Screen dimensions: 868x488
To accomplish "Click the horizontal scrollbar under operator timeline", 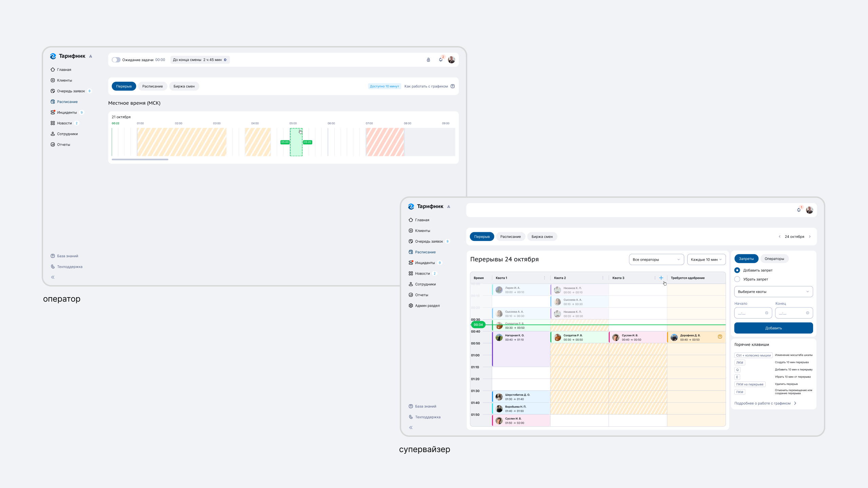I will click(x=140, y=159).
